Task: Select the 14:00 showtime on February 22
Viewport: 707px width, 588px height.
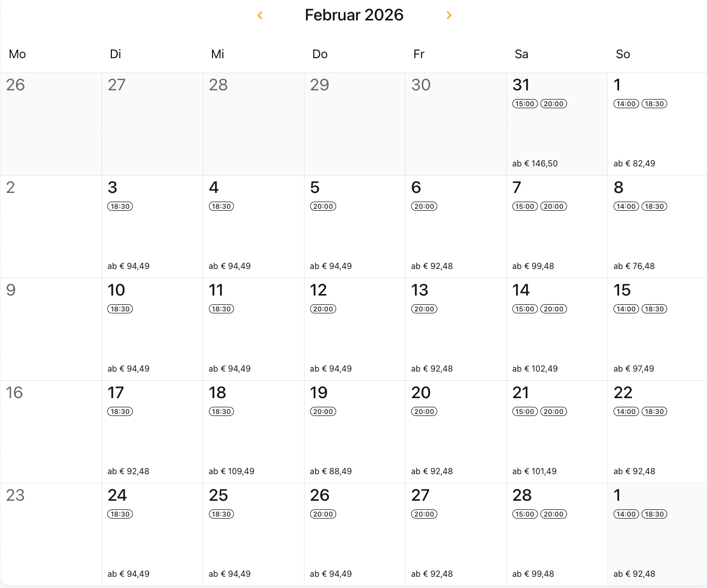Action: coord(626,411)
